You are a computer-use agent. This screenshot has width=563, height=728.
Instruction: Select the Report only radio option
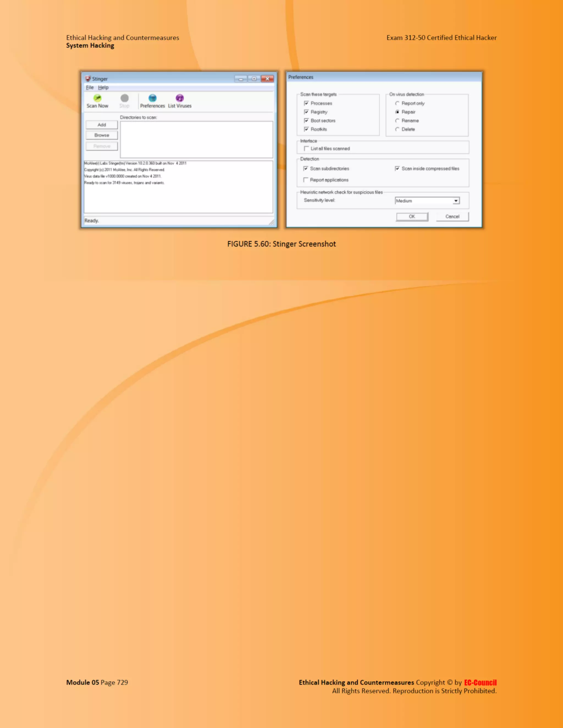click(x=397, y=103)
